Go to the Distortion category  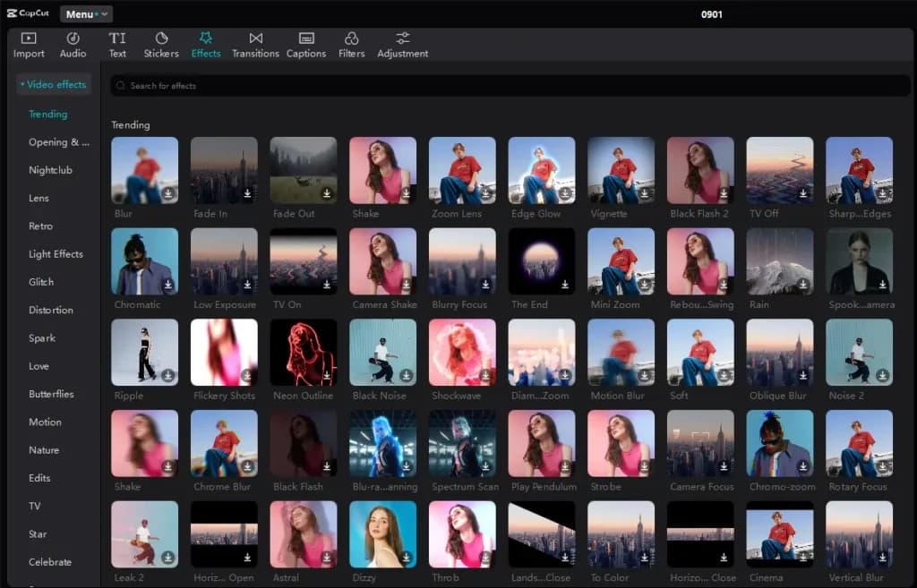(x=51, y=310)
